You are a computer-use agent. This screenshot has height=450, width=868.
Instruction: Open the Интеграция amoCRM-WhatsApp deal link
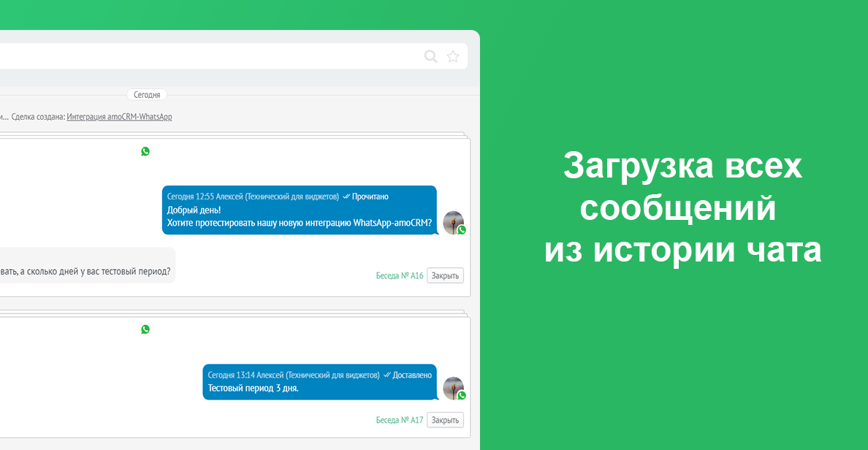tap(119, 117)
